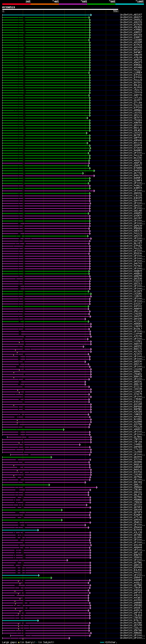Click on UniRef100_B3TM24 entry
Viewport: 146px width, 644px height.
[x=131, y=45]
